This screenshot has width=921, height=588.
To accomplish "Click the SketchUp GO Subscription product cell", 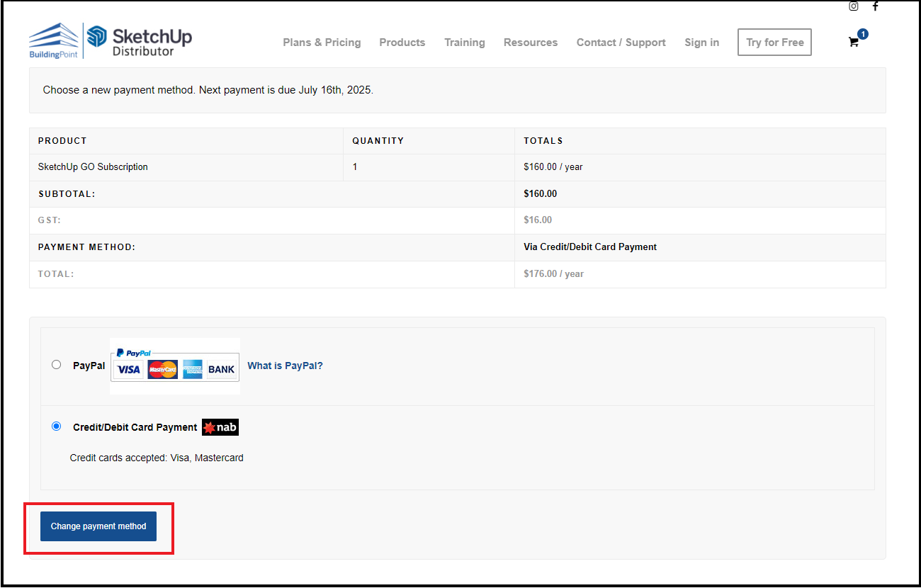I will 186,167.
